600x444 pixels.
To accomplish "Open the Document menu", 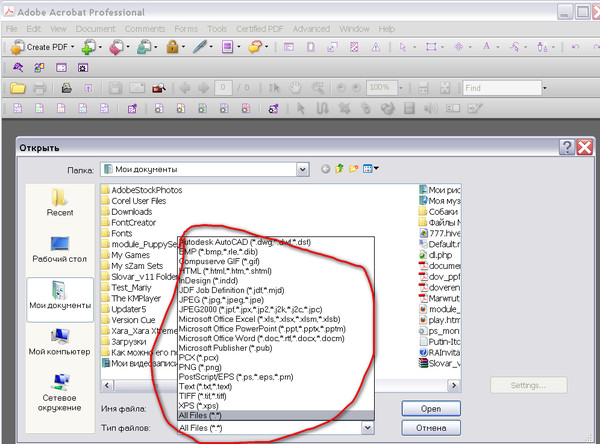I will [x=95, y=29].
